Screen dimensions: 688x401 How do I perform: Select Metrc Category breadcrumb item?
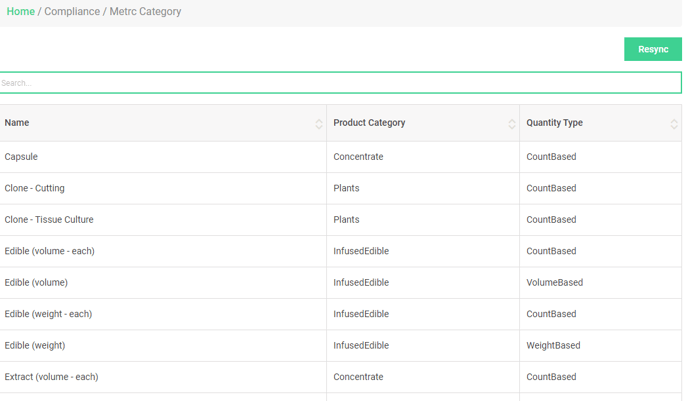pos(145,11)
